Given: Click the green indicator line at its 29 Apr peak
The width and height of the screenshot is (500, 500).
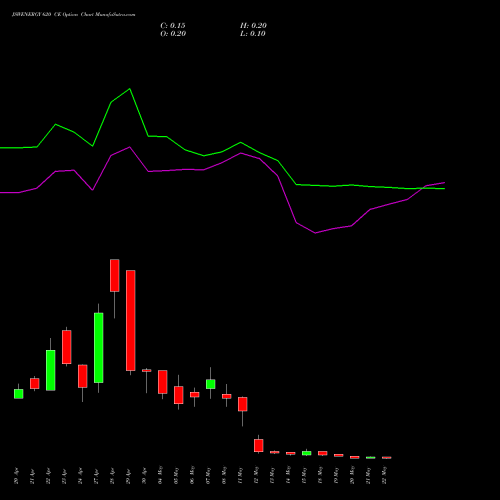Looking at the screenshot, I should [x=130, y=89].
